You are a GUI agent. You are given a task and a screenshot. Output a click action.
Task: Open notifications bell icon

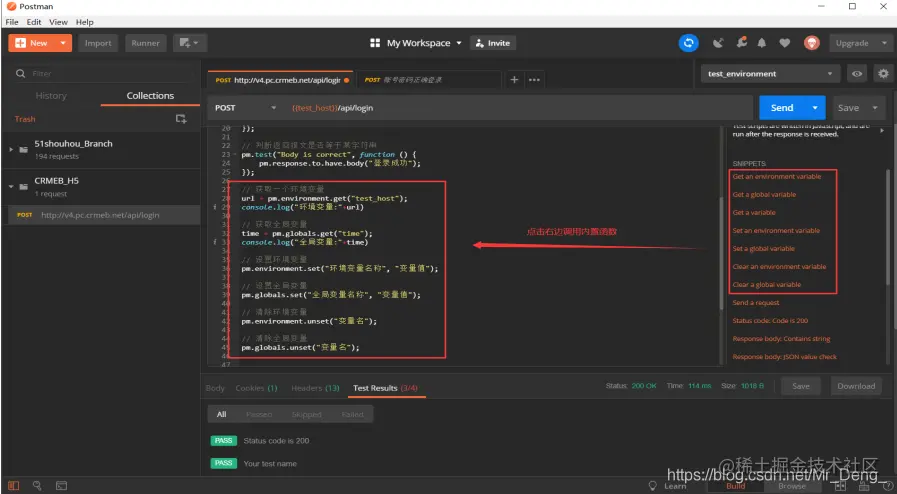[762, 43]
